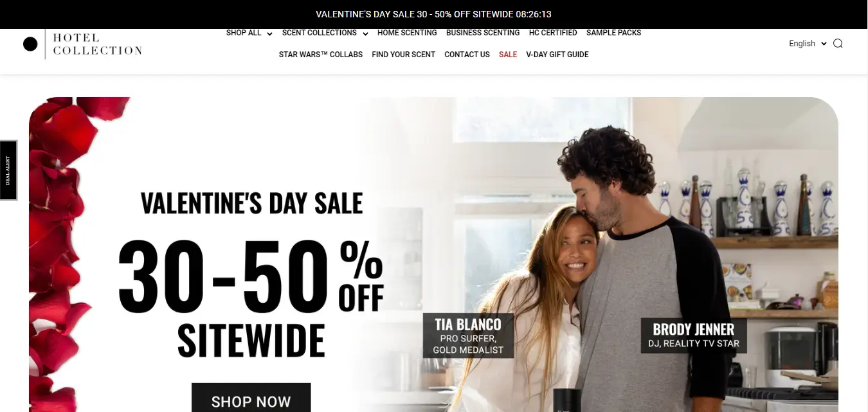Viewport: 868px width, 412px height.
Task: Open Home Scenting page
Action: [407, 33]
